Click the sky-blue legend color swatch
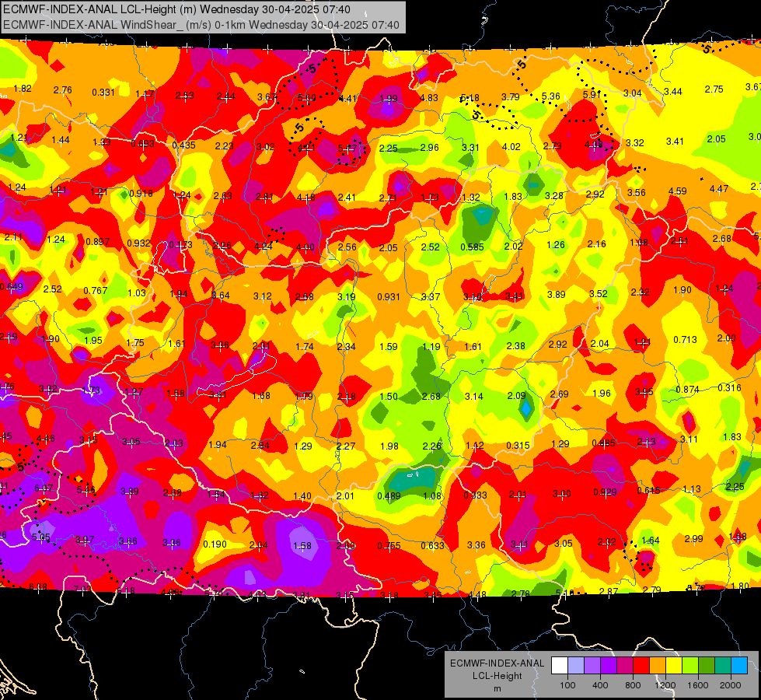Viewport: 761px width, 700px height. (x=739, y=666)
